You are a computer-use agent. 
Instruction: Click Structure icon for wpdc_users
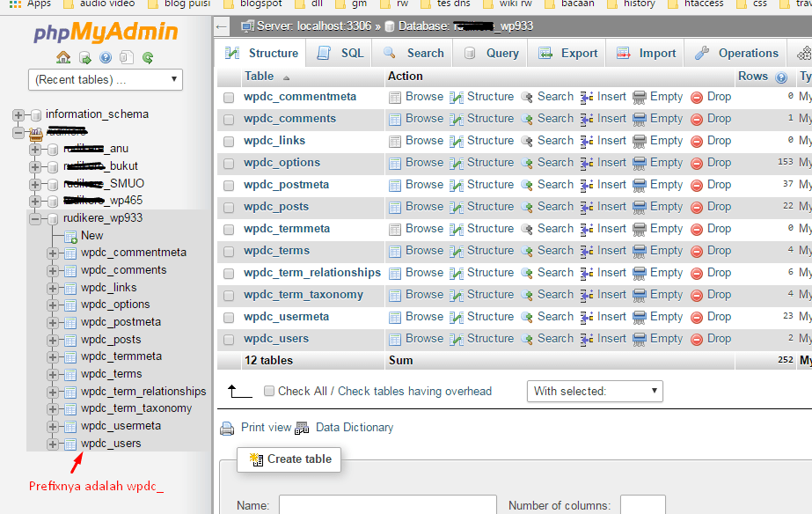(457, 340)
